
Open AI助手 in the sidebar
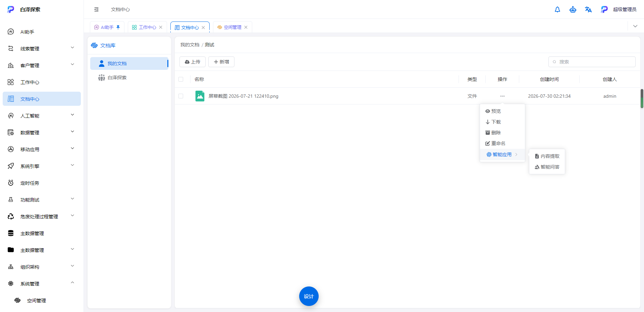click(42, 32)
